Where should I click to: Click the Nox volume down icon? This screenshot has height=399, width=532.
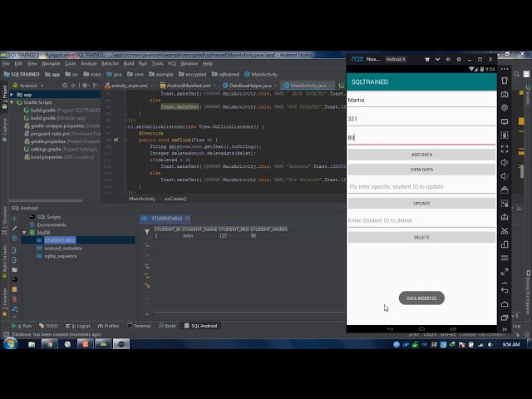(505, 176)
